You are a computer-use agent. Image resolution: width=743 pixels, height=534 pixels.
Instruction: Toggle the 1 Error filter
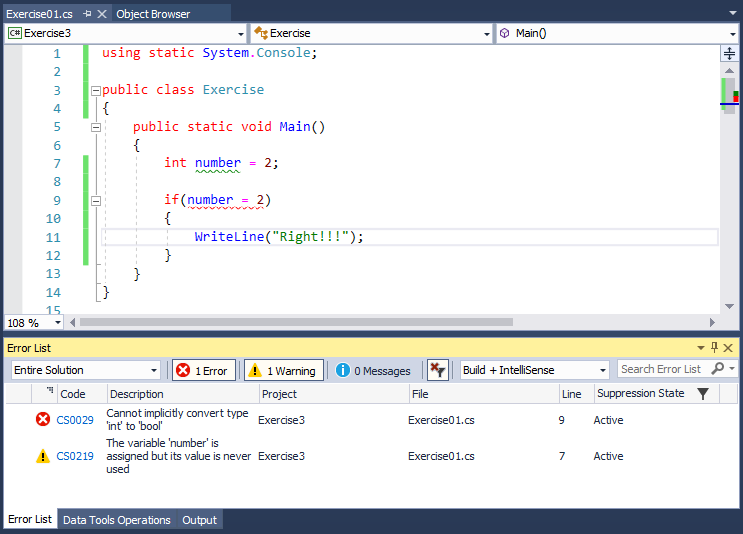tap(204, 371)
